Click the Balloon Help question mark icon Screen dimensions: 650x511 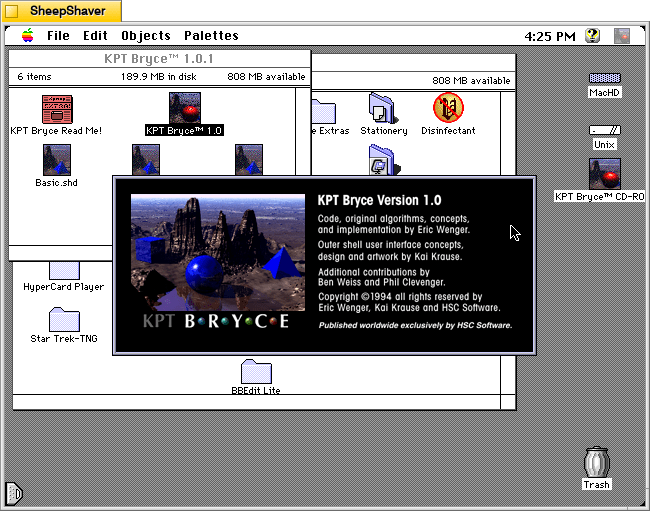[592, 36]
